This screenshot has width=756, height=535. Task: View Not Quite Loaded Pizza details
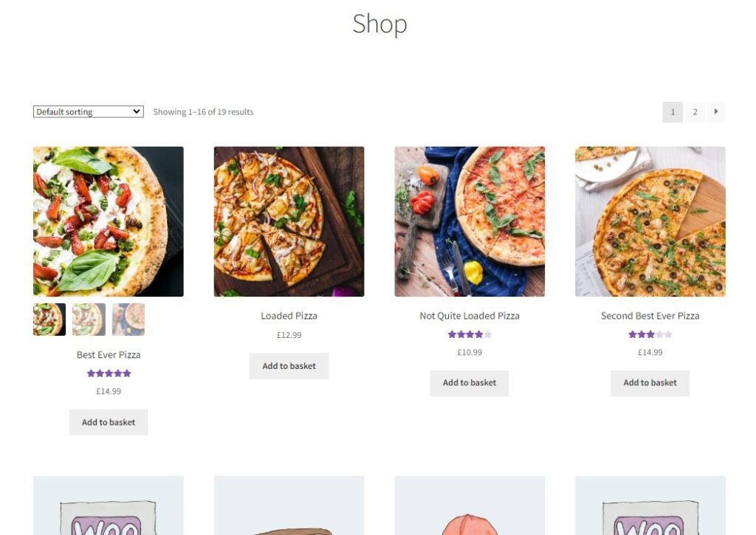469,315
